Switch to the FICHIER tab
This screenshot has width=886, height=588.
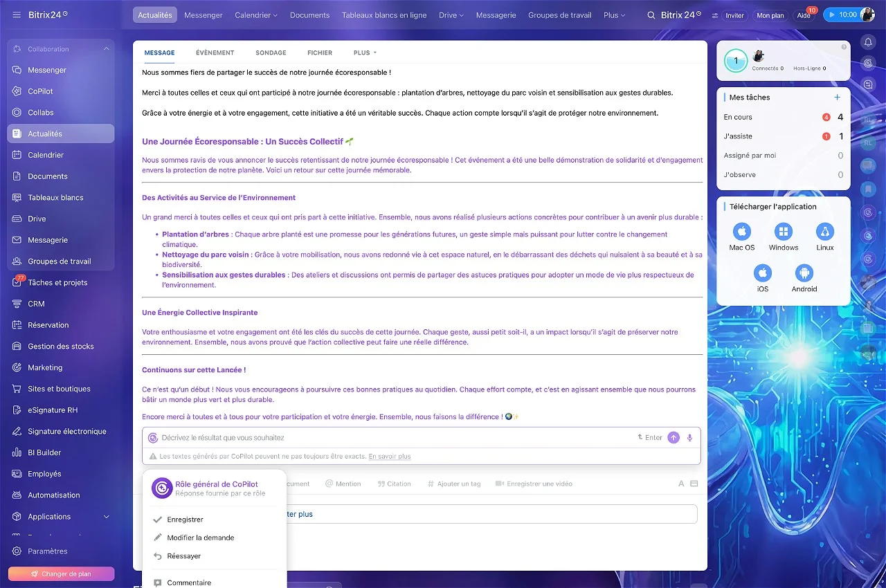(320, 53)
